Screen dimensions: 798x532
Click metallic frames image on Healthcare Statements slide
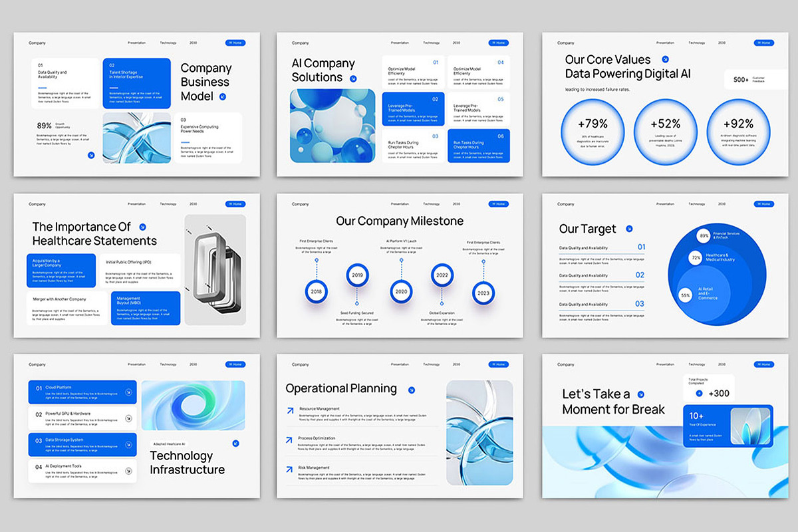(x=215, y=270)
